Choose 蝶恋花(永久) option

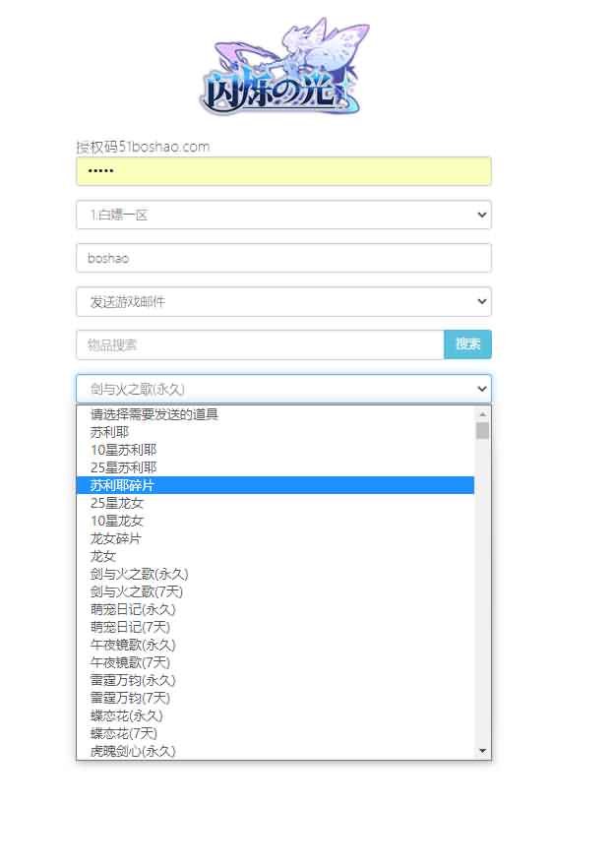click(127, 715)
